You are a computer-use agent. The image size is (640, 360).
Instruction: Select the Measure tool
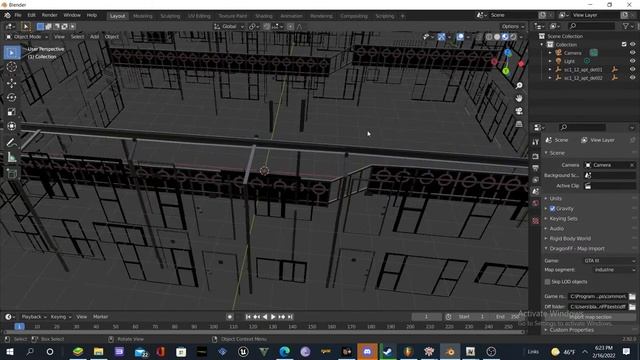(x=12, y=157)
